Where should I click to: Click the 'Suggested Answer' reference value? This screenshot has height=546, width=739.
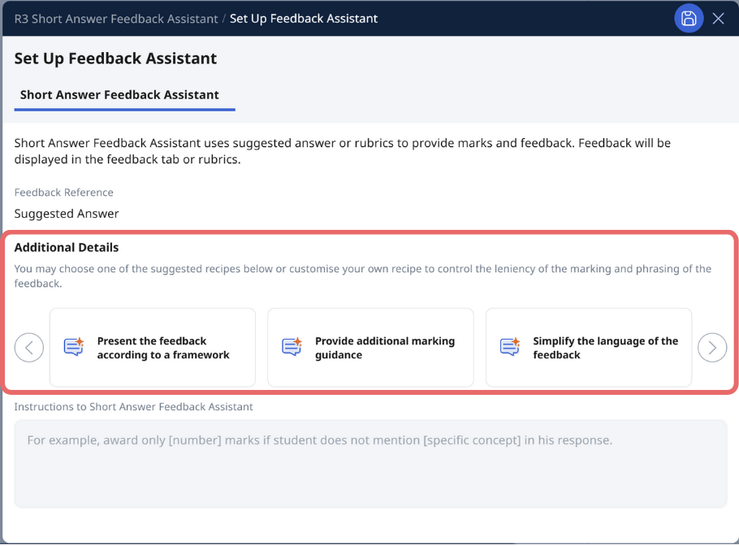[x=66, y=213]
